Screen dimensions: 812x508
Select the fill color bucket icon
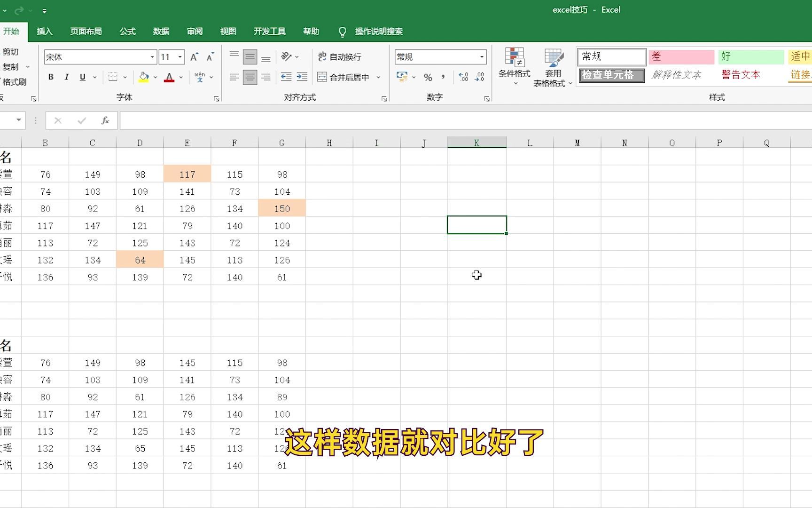point(143,77)
